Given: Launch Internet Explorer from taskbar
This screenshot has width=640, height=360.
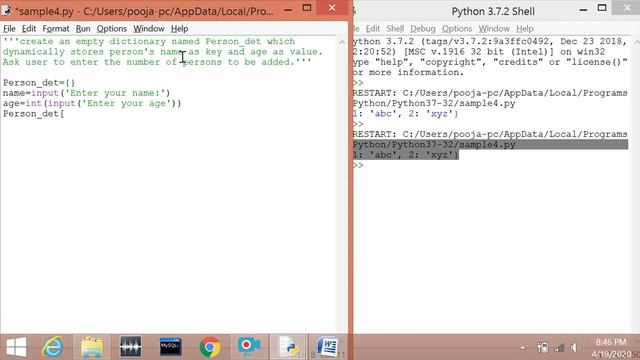Looking at the screenshot, I should [x=53, y=347].
